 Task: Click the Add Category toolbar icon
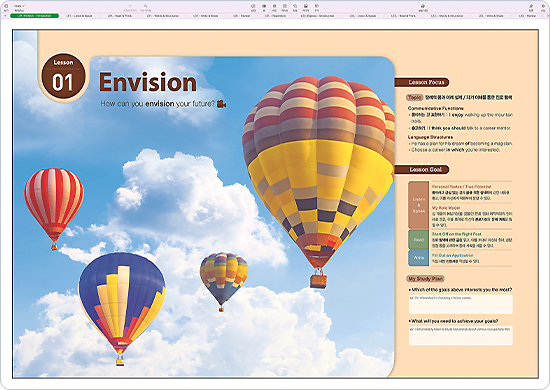(x=130, y=6)
